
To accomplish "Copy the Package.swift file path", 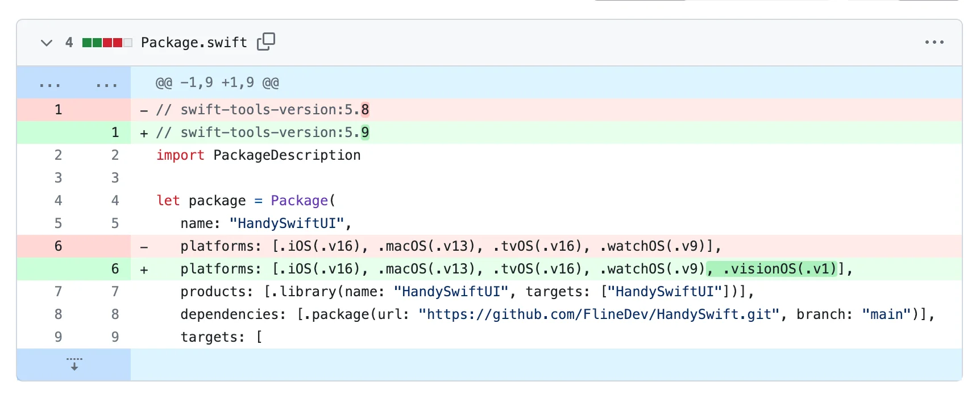I will (x=266, y=42).
